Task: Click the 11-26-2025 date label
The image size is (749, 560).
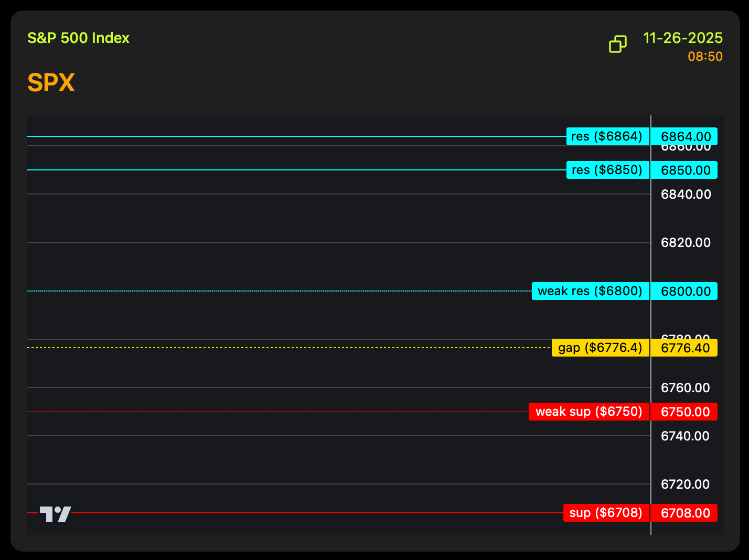Action: pos(682,38)
